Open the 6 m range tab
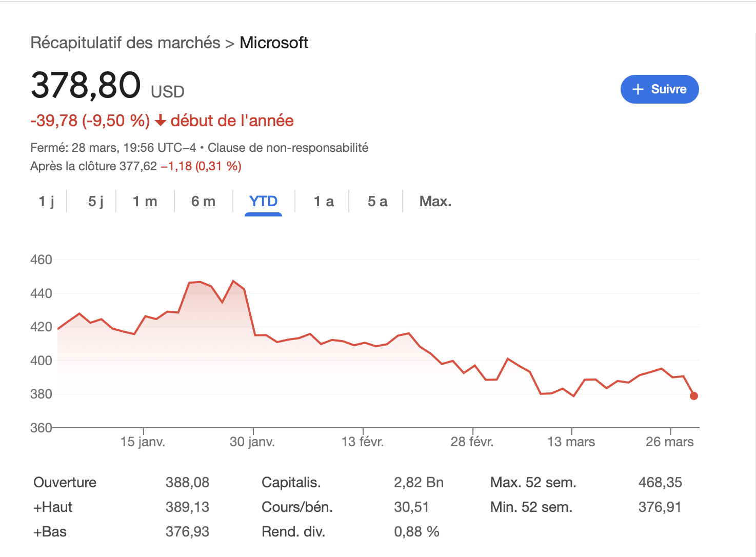 [x=203, y=201]
